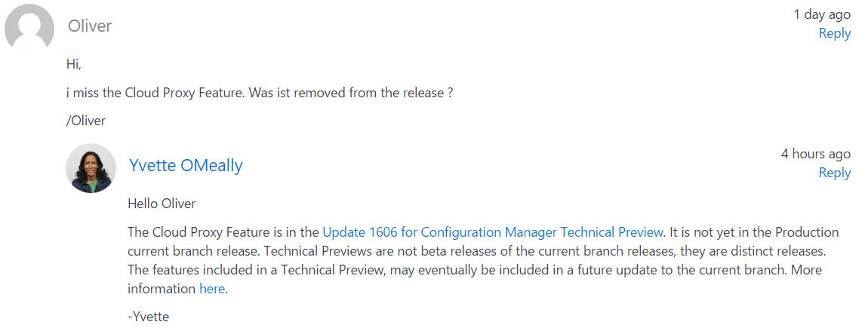The height and width of the screenshot is (334, 868).
Task: Open Yvette OMeally's profile name link
Action: point(186,165)
